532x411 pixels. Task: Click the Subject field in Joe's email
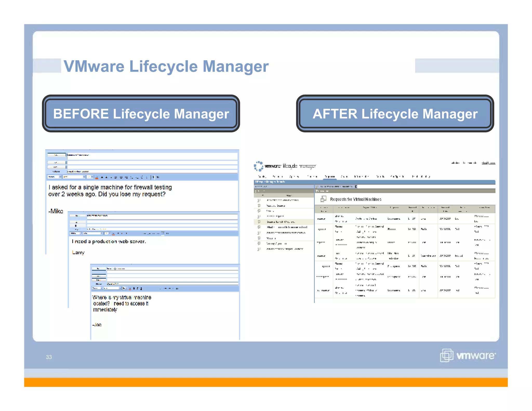pos(172,284)
